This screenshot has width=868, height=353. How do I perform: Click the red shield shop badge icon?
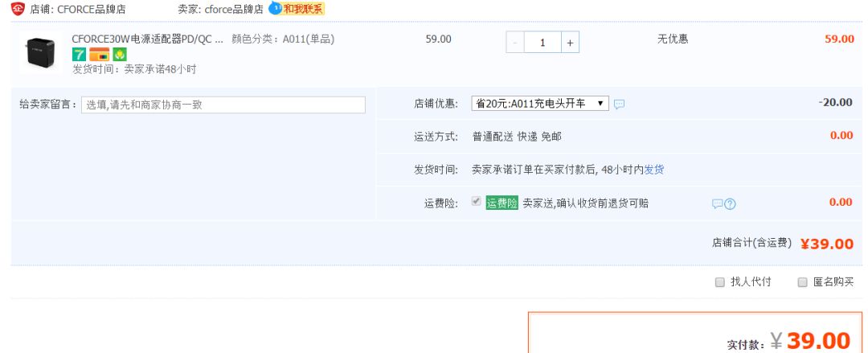(x=18, y=8)
